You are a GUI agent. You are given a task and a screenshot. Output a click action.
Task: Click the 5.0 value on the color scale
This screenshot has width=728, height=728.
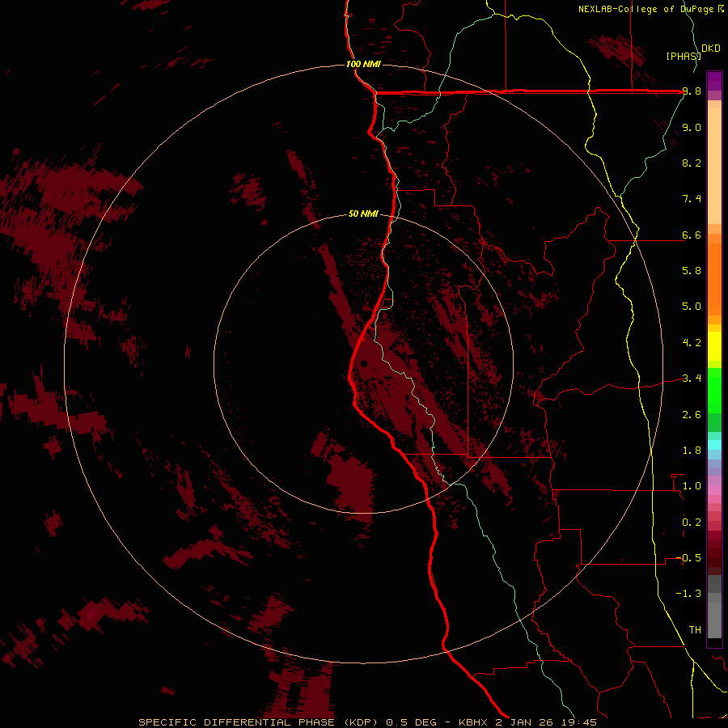tap(692, 307)
